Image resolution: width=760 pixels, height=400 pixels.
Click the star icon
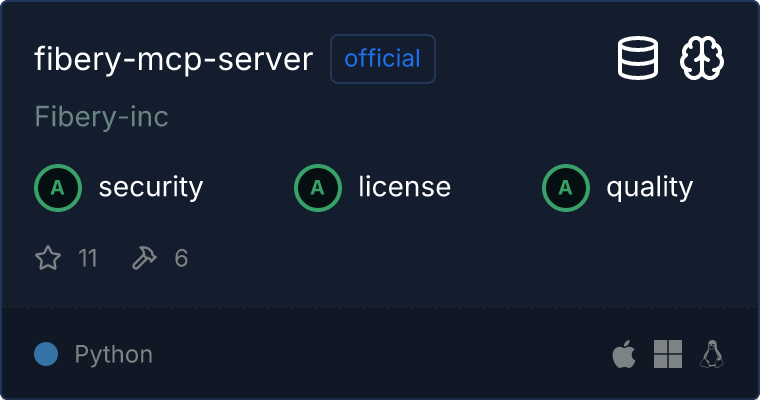[48, 259]
